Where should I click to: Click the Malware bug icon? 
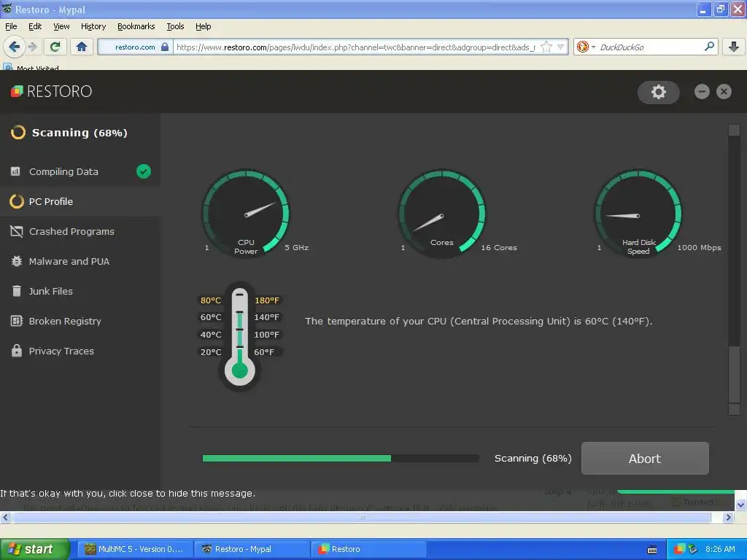pyautogui.click(x=16, y=261)
